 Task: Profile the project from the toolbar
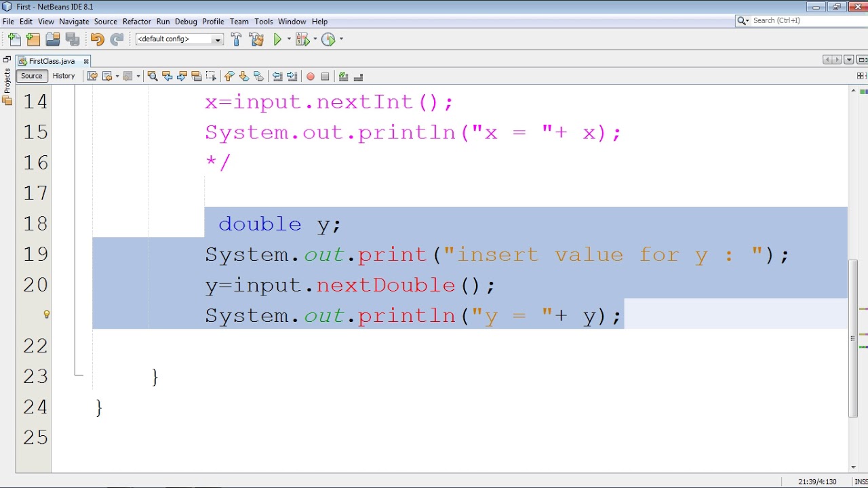(x=328, y=39)
